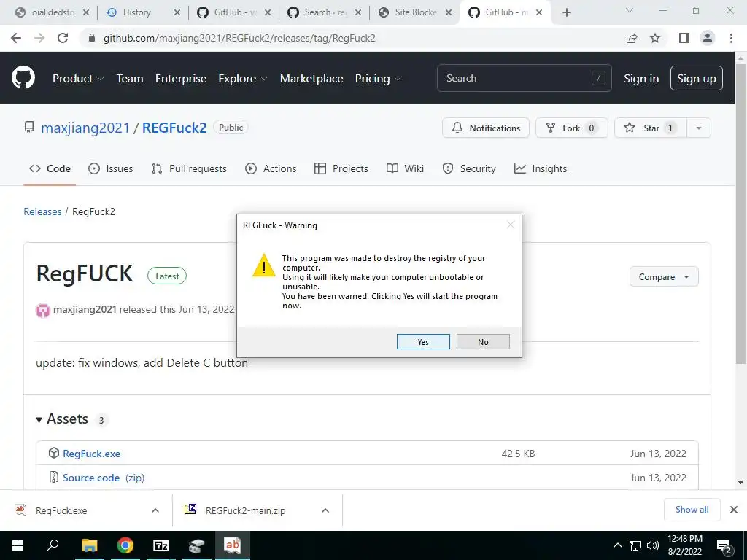Select the Insights tab
This screenshot has height=560, width=747.
click(x=541, y=168)
